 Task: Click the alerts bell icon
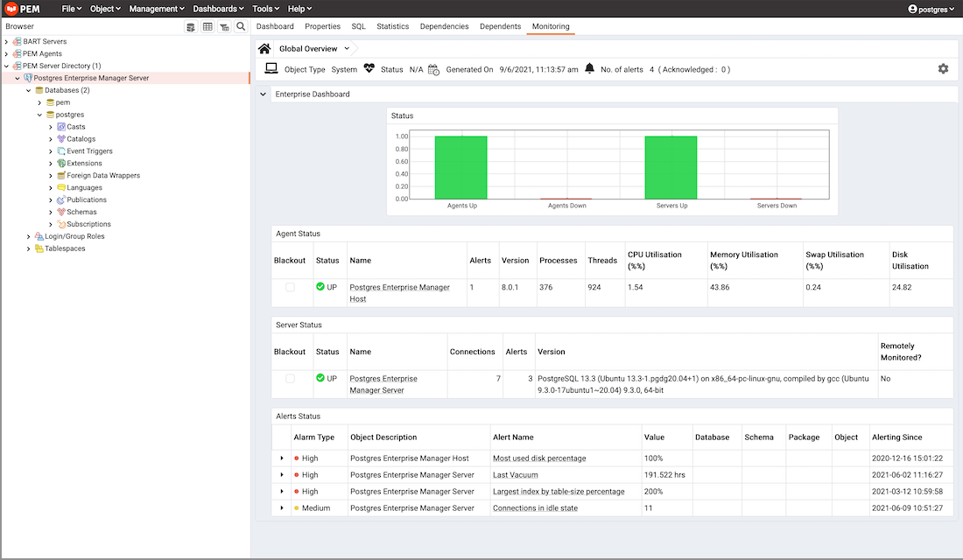[589, 69]
